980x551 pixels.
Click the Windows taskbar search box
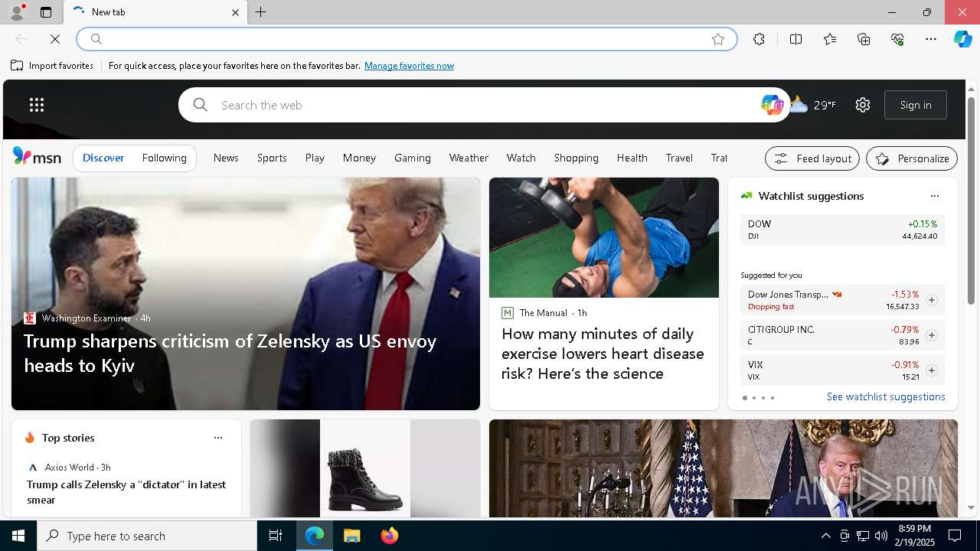point(147,536)
